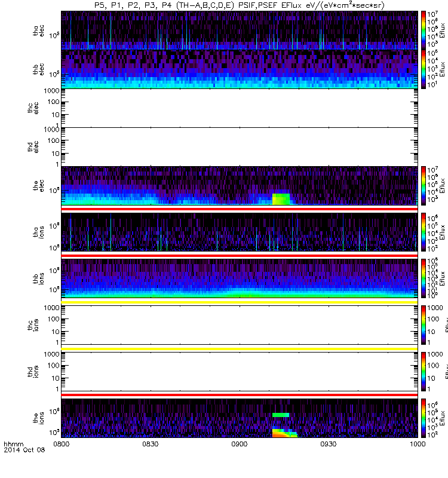The image size is (448, 478).
Task: Click the '1000' tick on thc elec axis
Action: tap(51, 91)
